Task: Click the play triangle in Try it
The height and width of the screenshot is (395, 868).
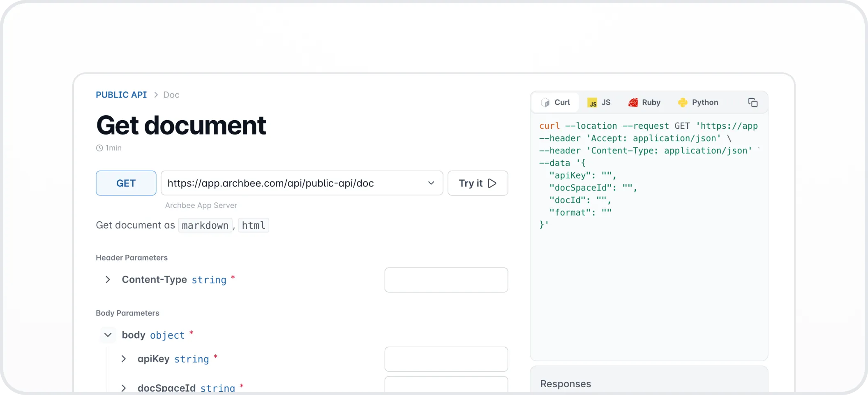Action: (492, 183)
